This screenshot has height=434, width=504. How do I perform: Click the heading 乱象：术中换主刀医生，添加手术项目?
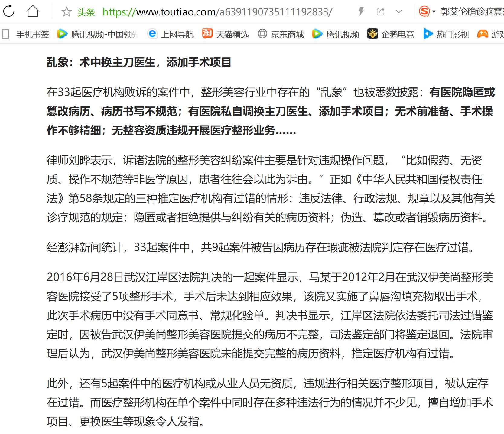139,63
